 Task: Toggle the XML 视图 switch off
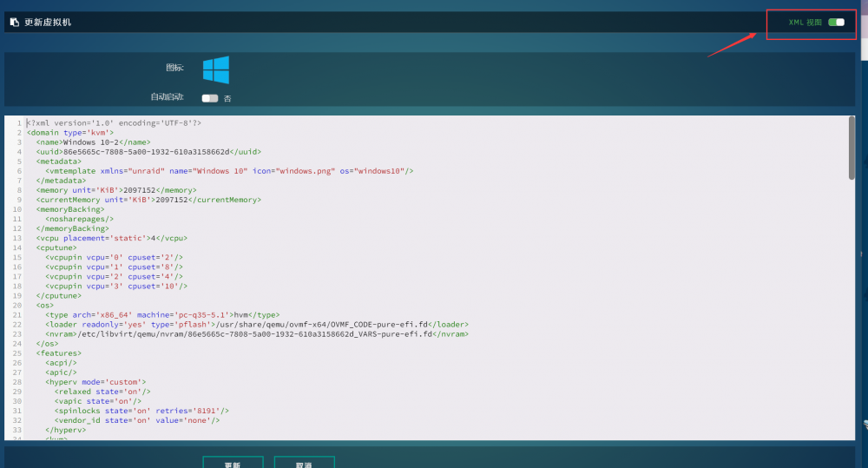coord(836,23)
